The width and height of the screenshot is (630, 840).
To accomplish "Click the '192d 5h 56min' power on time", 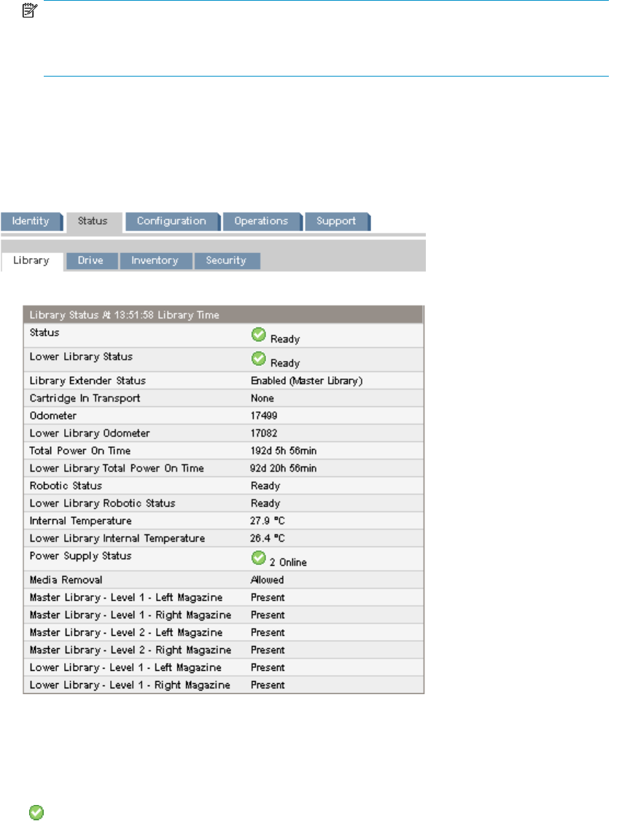I will point(284,451).
